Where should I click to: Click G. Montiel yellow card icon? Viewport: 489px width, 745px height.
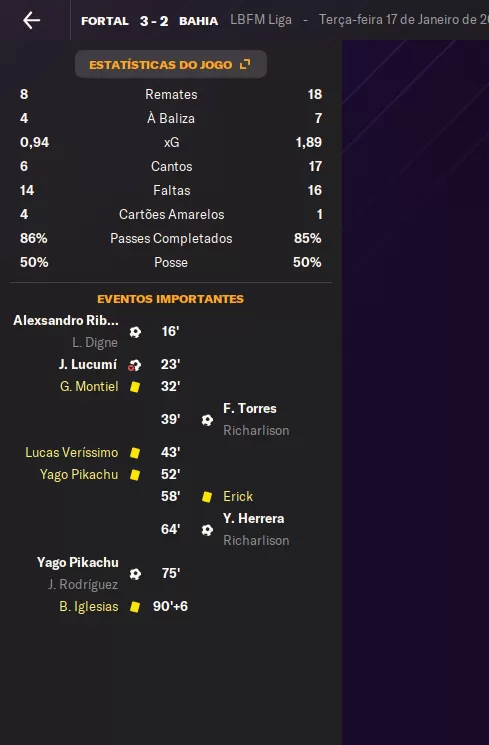point(135,387)
